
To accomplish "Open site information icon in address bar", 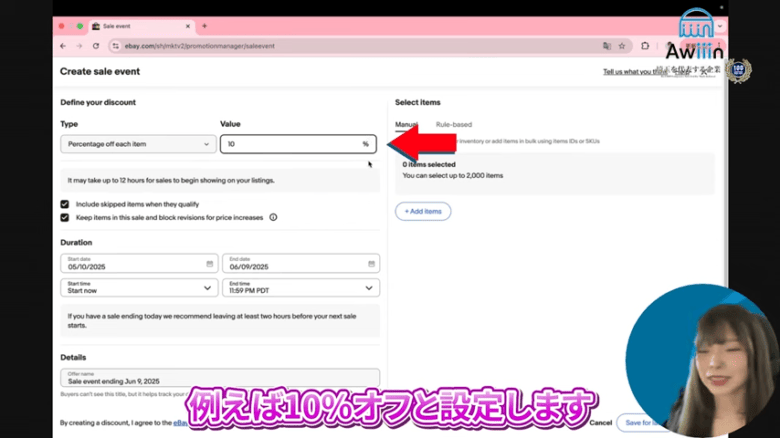I will pos(115,46).
